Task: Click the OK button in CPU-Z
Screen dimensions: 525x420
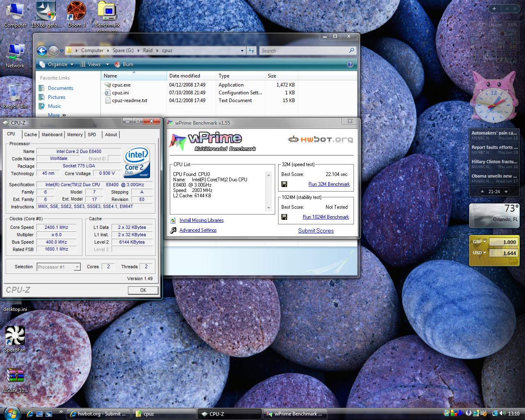Action: pos(143,290)
